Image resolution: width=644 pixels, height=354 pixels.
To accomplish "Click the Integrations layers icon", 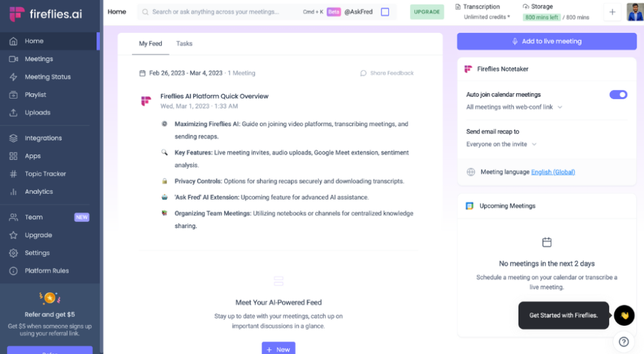I will click(x=13, y=139).
